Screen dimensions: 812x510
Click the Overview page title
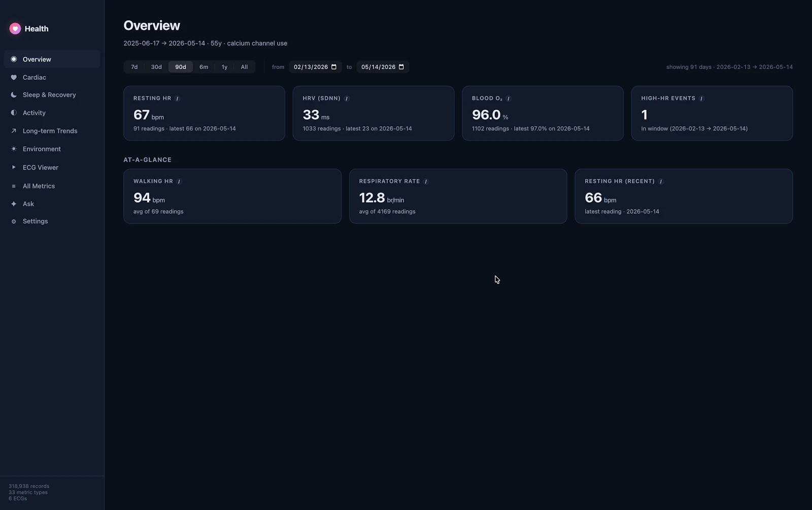point(152,25)
